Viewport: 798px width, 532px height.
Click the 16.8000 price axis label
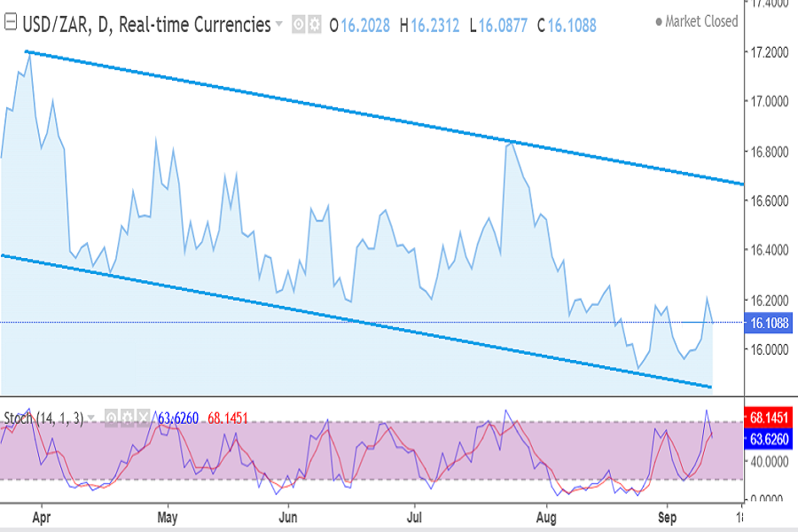[770, 152]
